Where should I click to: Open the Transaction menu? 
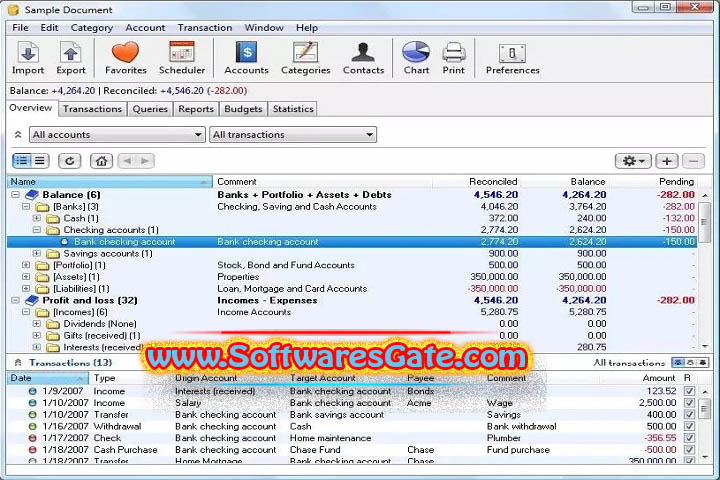point(205,28)
